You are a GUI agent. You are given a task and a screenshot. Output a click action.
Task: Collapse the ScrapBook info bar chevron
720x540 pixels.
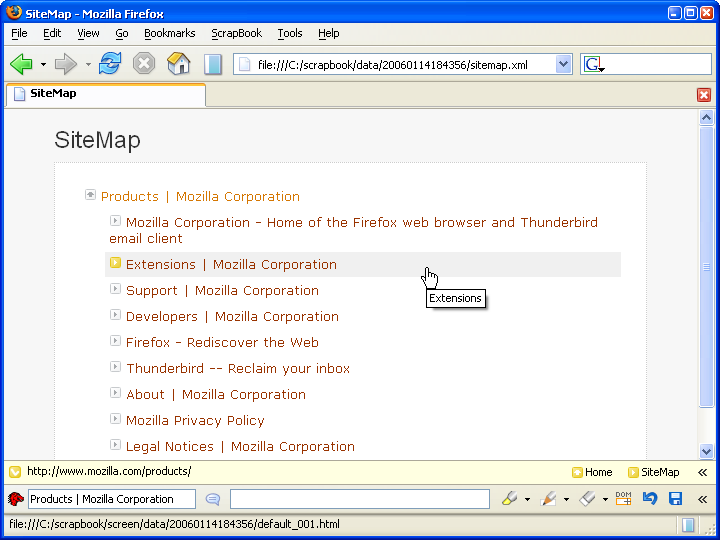[x=703, y=472]
